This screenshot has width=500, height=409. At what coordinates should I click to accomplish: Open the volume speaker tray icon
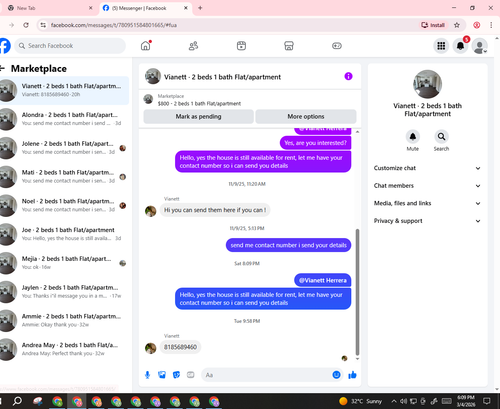(403, 401)
